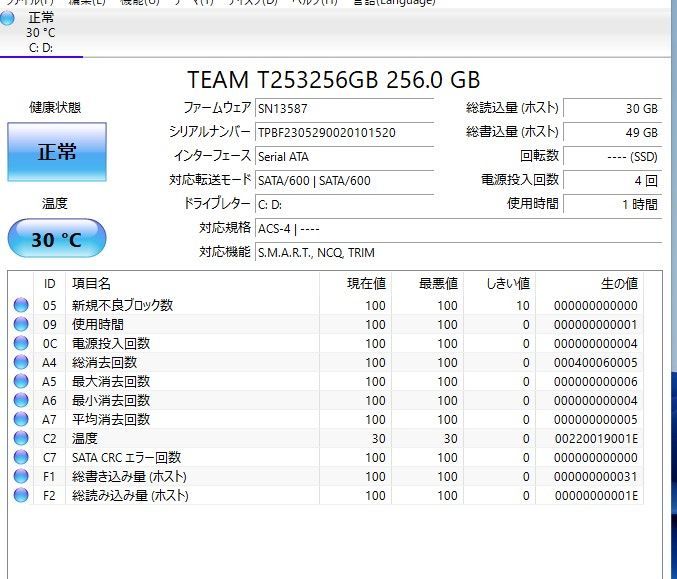Click the blue status icon for row 05

coord(21,305)
